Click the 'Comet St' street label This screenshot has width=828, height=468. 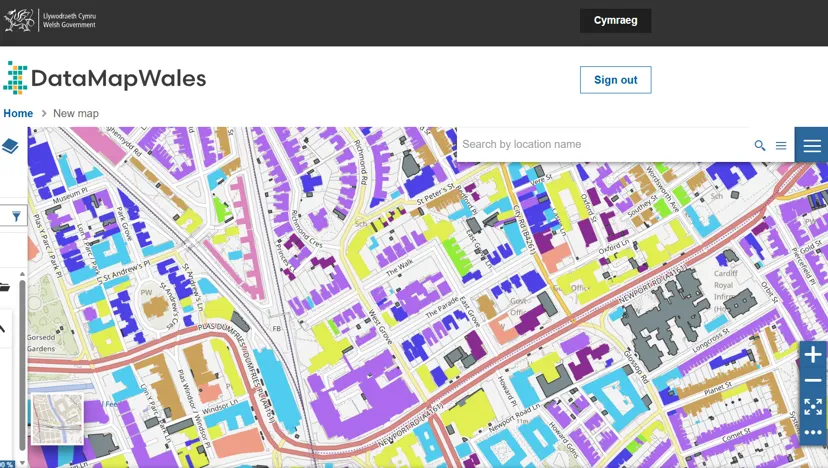coord(736,435)
